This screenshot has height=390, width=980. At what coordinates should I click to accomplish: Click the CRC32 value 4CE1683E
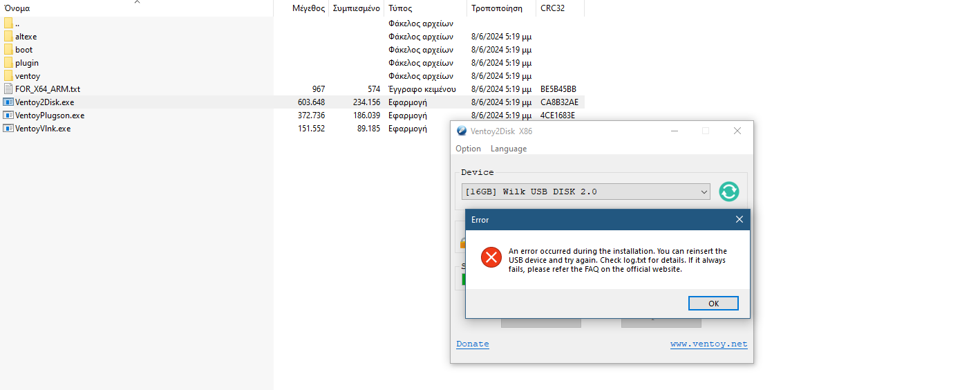(558, 115)
